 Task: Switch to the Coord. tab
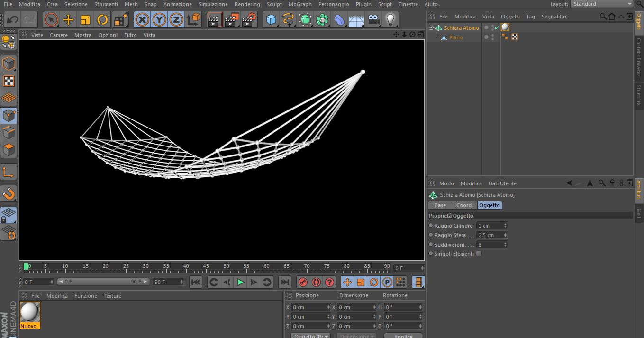coord(464,205)
